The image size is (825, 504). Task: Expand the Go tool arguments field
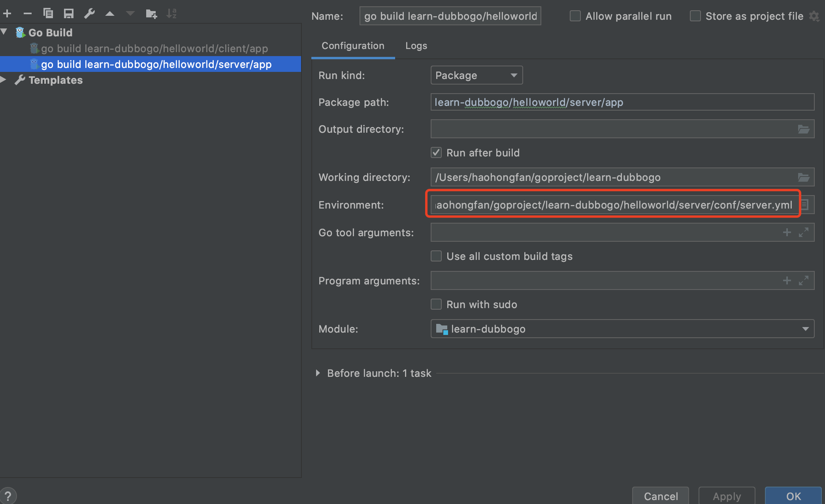(x=803, y=232)
